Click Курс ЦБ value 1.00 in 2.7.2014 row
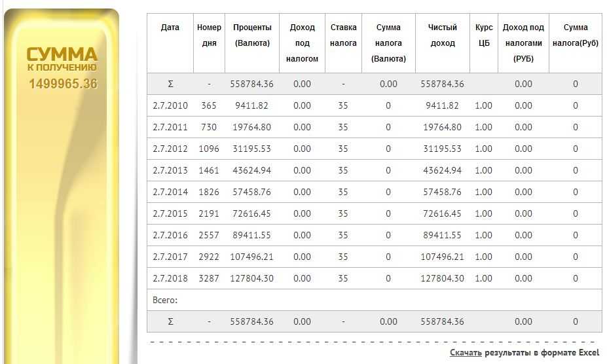Screen dimensions: 607x364 [483, 192]
